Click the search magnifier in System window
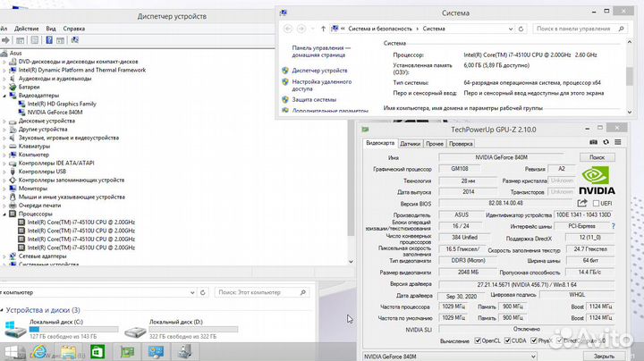 pyautogui.click(x=622, y=29)
